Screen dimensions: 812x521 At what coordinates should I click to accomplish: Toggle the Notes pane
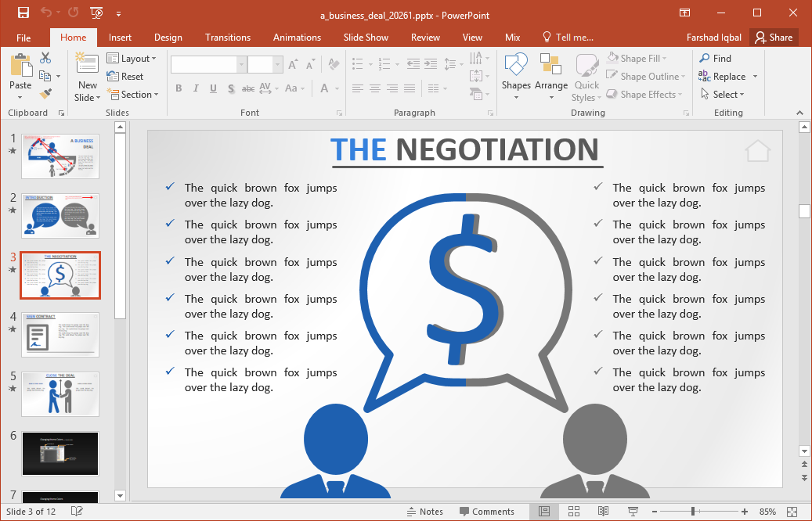(x=424, y=512)
